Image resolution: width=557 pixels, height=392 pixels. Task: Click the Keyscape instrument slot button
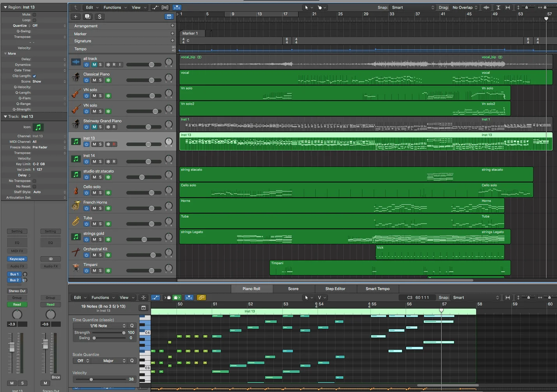[17, 259]
